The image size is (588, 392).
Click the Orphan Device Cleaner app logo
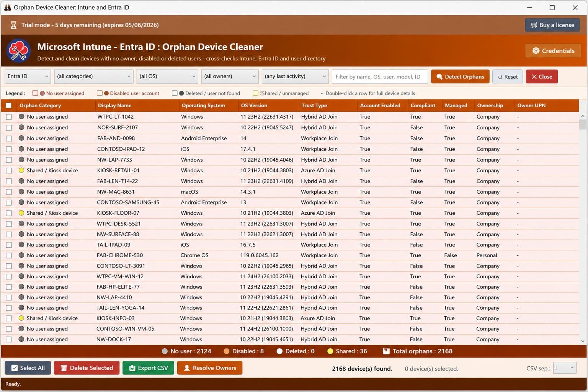click(x=18, y=51)
